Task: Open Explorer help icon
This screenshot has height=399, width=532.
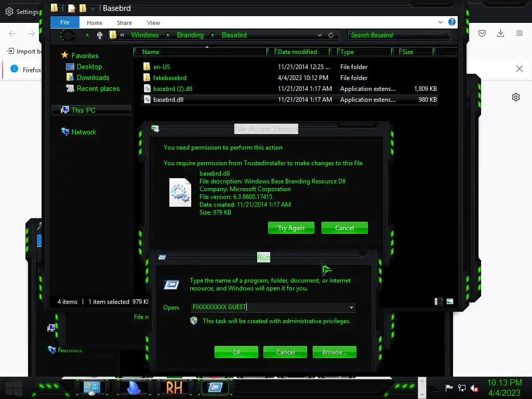Action: (451, 22)
